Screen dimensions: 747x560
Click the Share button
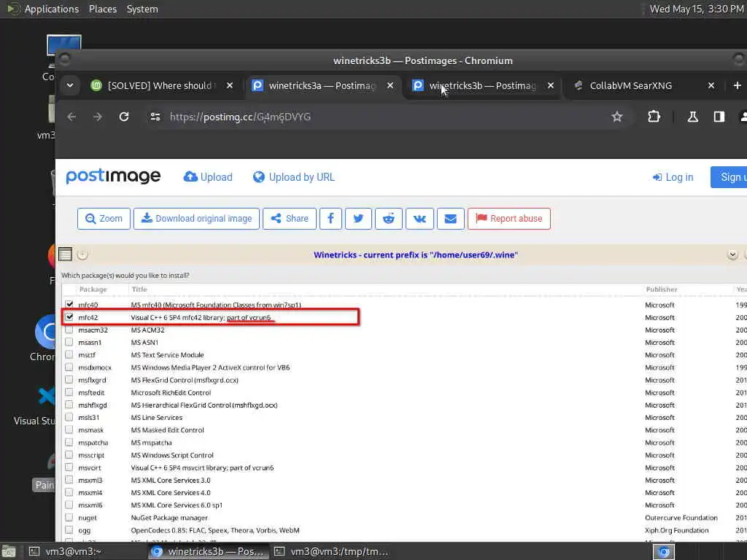290,219
